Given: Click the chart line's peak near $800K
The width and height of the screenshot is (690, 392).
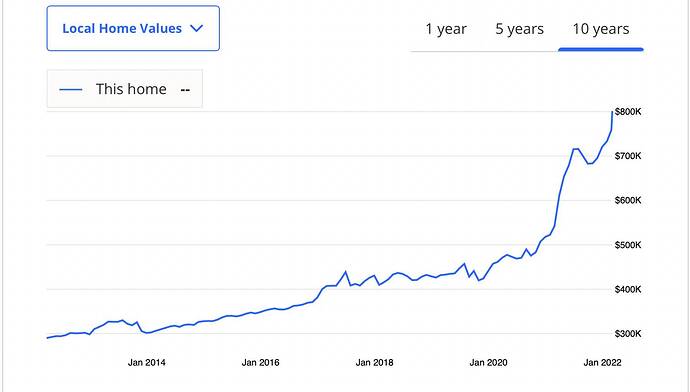Looking at the screenshot, I should (612, 112).
